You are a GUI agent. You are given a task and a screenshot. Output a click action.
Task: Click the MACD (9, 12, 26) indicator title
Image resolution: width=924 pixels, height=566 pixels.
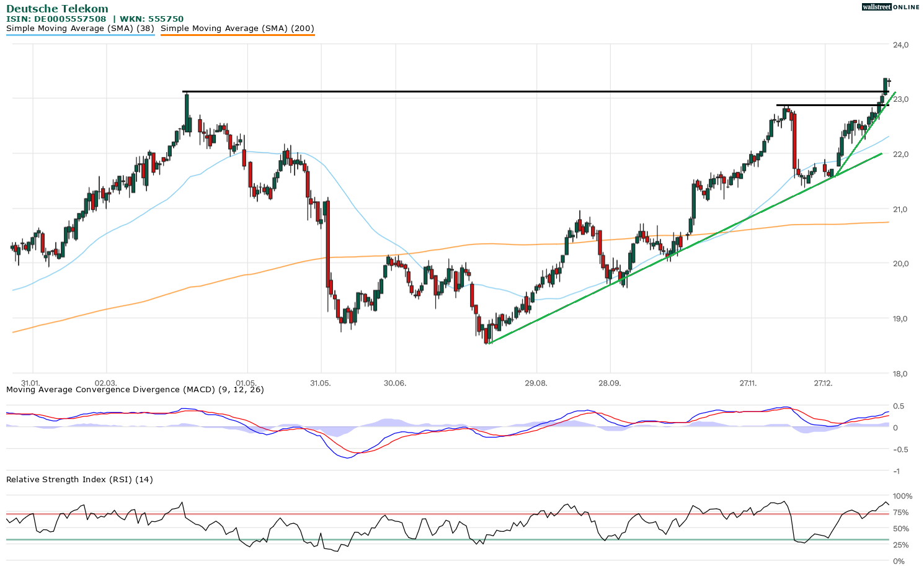tap(135, 390)
